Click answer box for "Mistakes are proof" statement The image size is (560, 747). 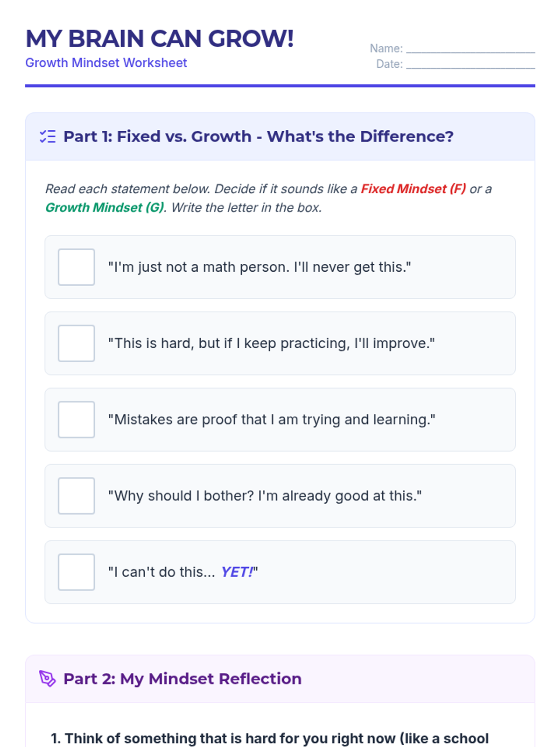pyautogui.click(x=77, y=420)
